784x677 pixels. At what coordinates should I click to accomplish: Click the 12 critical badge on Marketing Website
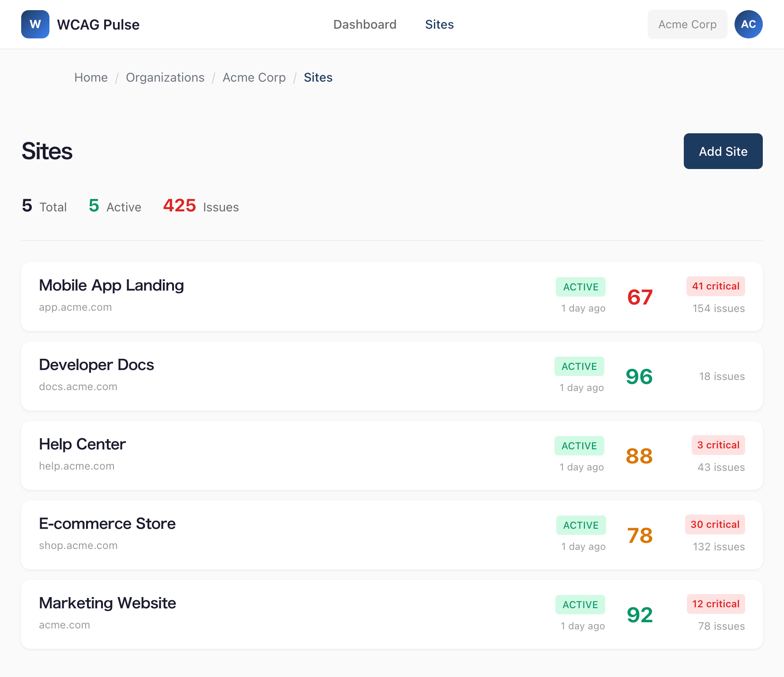point(715,604)
